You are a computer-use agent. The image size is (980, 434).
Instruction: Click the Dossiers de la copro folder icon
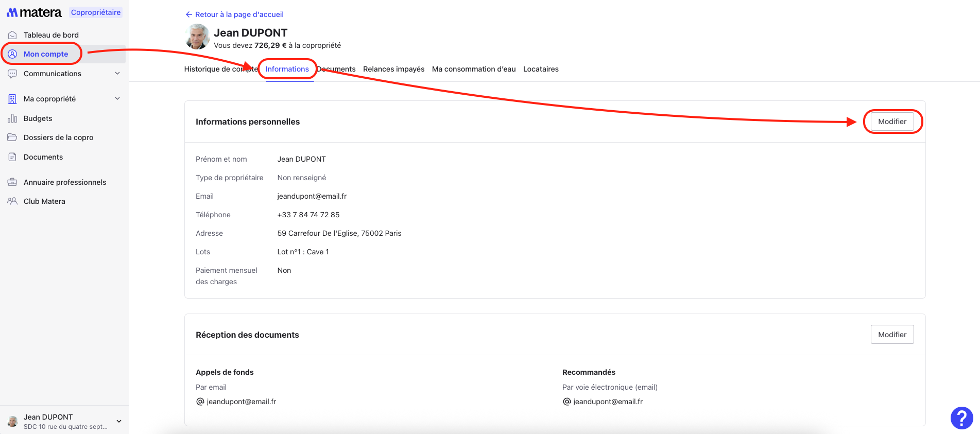pyautogui.click(x=12, y=137)
